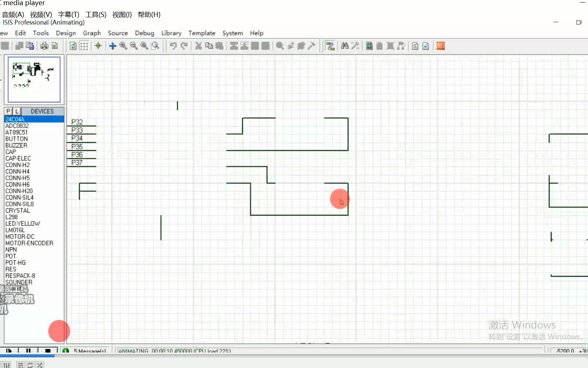Open the media player 视频(V) menu
Viewport: 588px width, 368px height.
point(41,15)
